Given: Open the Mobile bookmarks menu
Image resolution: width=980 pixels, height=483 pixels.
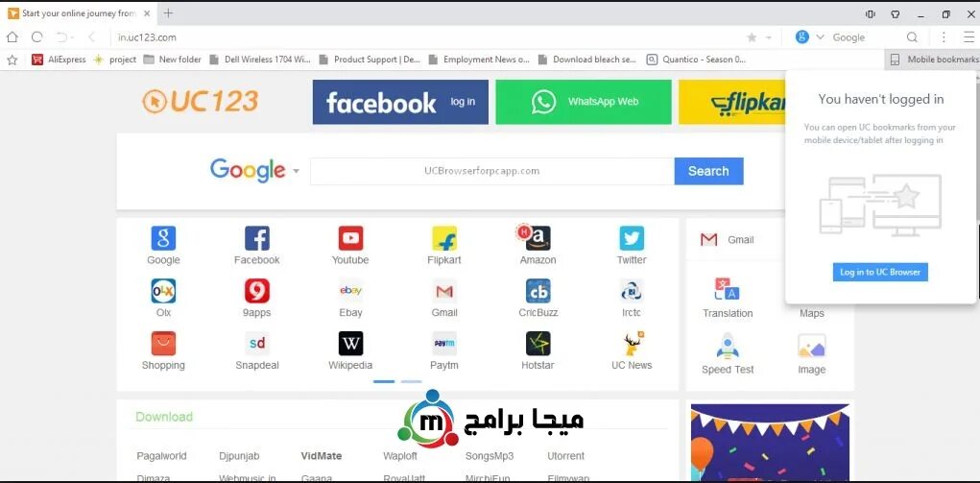Looking at the screenshot, I should (x=934, y=60).
